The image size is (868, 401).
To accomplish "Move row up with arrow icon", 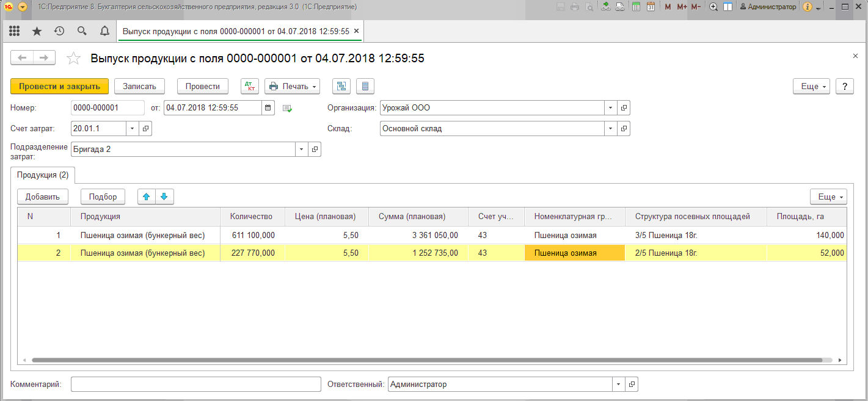I will [x=147, y=197].
